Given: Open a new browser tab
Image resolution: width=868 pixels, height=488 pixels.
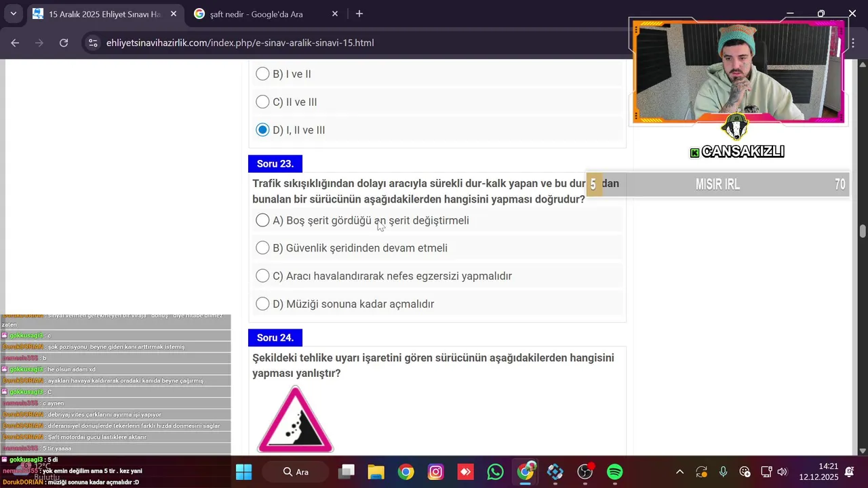Looking at the screenshot, I should pyautogui.click(x=359, y=14).
